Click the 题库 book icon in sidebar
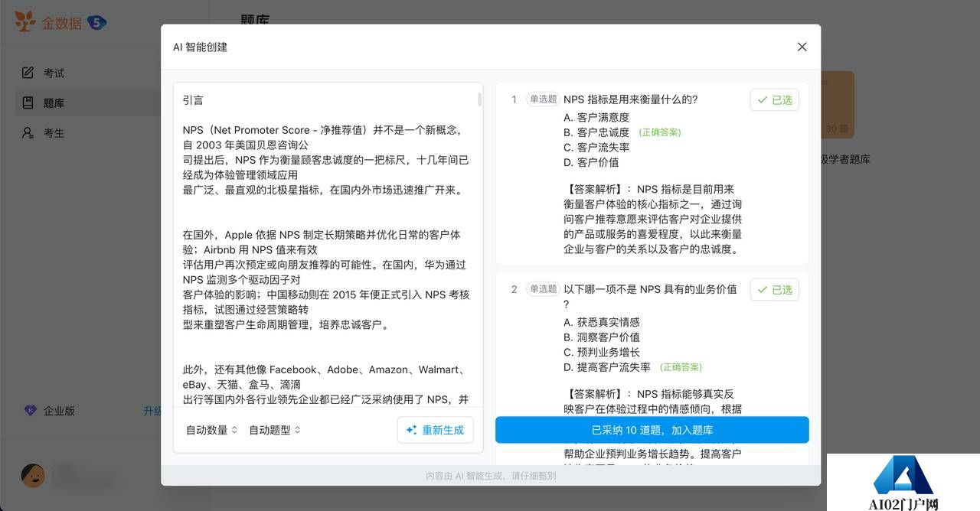Screen dimensions: 980x511 click(28, 103)
